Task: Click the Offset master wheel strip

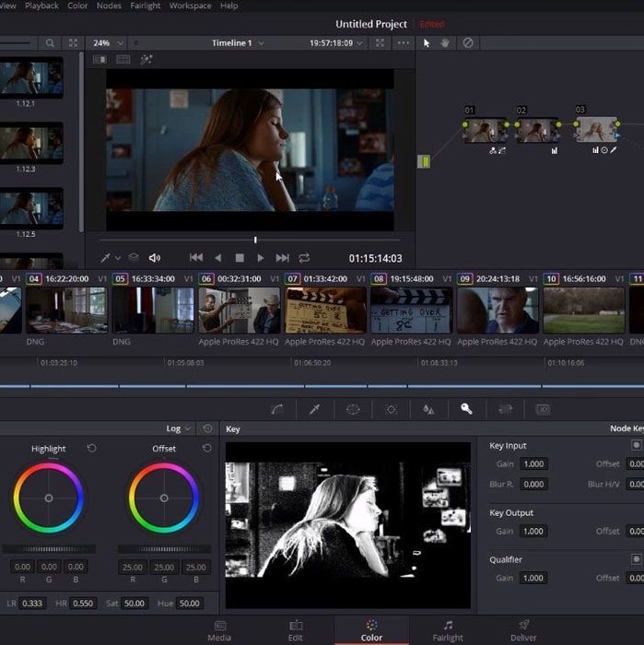Action: coord(164,549)
